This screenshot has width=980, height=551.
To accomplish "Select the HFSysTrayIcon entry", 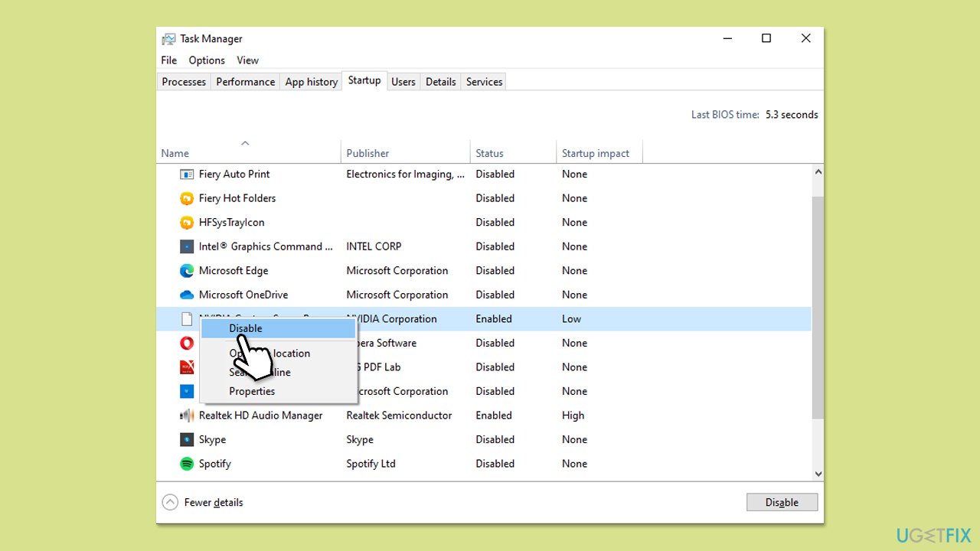I will [x=232, y=223].
